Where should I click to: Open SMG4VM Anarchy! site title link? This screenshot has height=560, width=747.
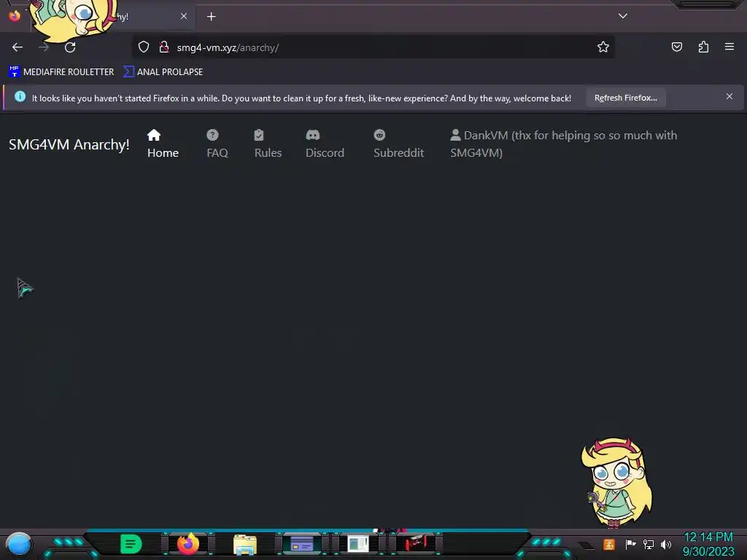[x=69, y=144]
